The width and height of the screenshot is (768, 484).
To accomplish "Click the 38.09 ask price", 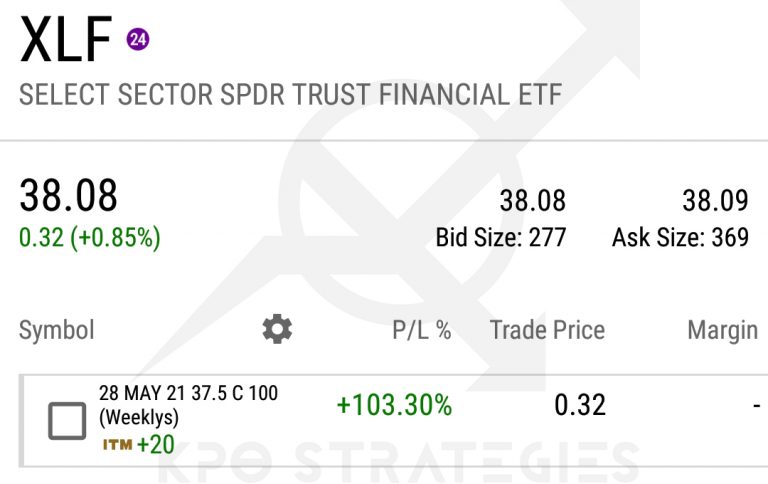I will pos(715,201).
